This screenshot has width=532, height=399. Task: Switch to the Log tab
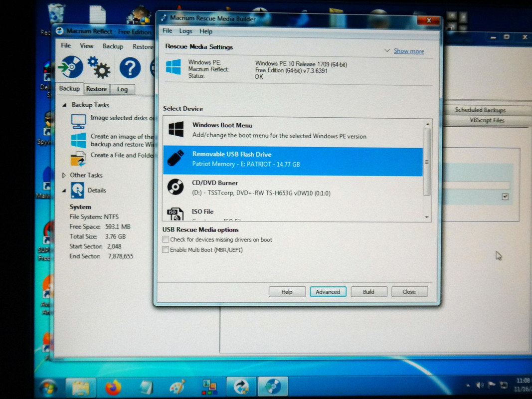(x=122, y=89)
